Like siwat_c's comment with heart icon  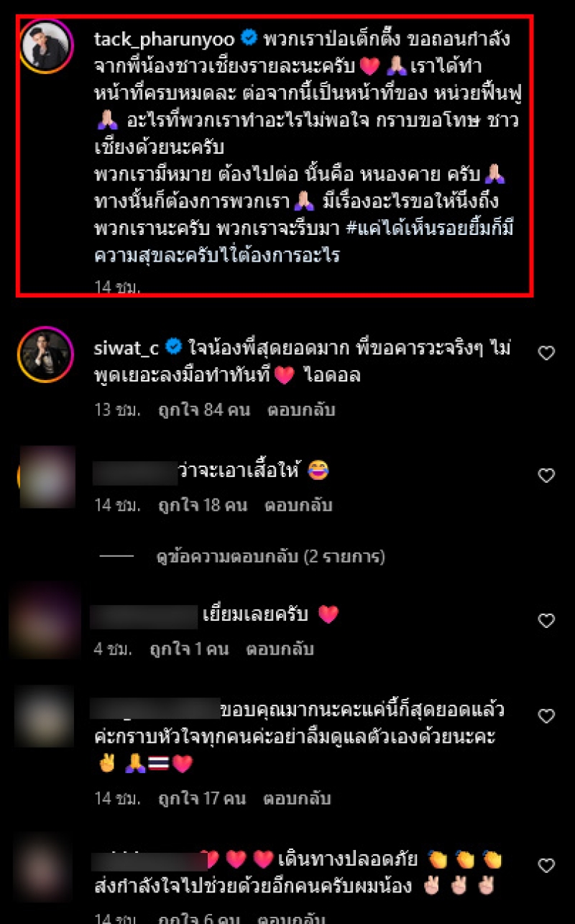[546, 353]
